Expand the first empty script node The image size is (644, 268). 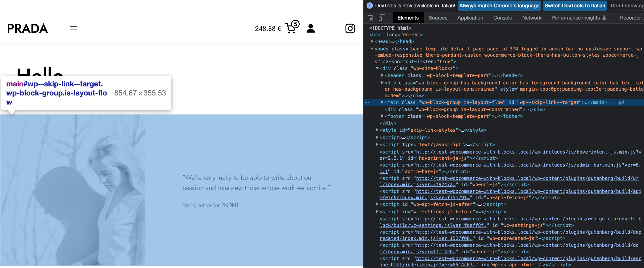pos(377,137)
